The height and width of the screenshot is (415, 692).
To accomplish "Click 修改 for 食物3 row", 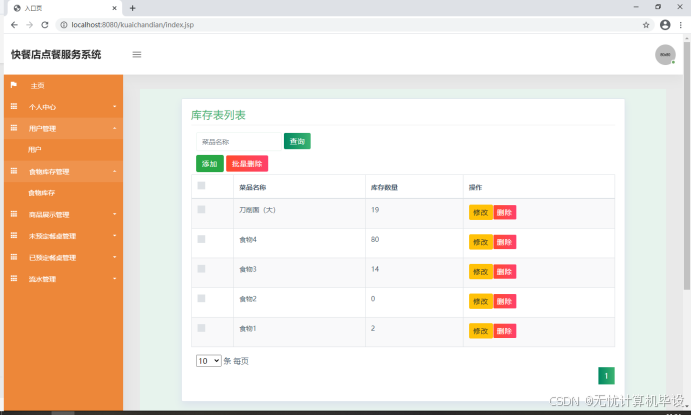I will (481, 272).
